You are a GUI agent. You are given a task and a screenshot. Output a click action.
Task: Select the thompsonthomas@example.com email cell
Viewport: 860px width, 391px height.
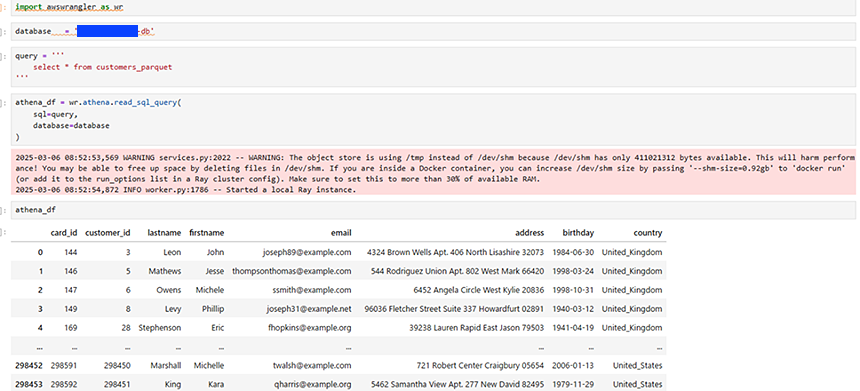pos(292,271)
